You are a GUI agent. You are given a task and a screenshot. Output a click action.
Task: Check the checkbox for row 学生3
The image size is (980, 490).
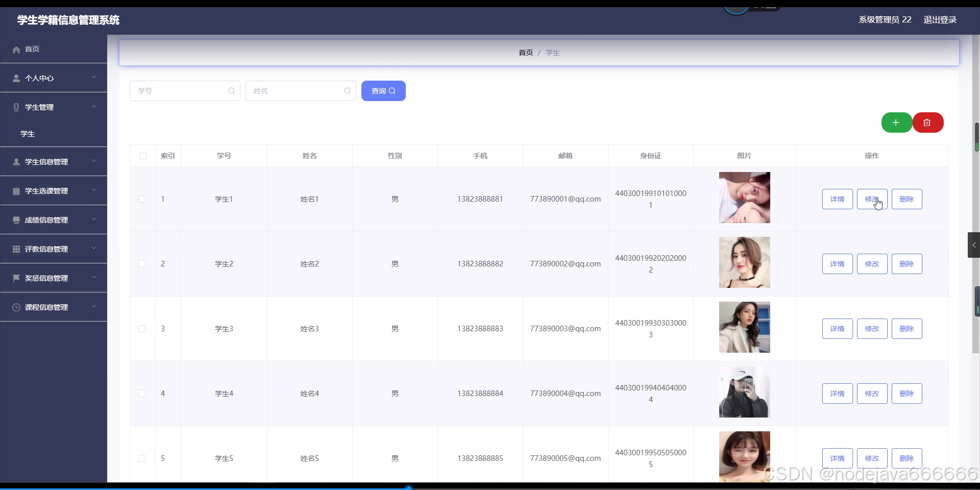(142, 329)
